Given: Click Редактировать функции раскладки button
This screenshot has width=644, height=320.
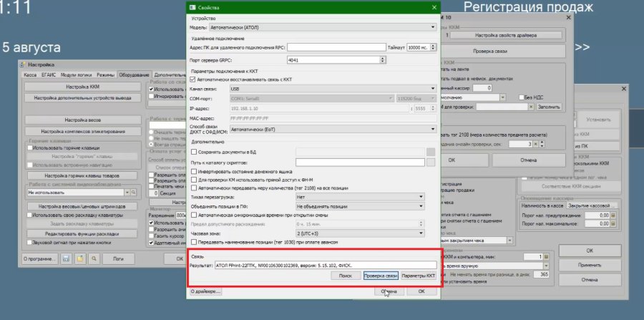Looking at the screenshot, I should [x=82, y=233].
